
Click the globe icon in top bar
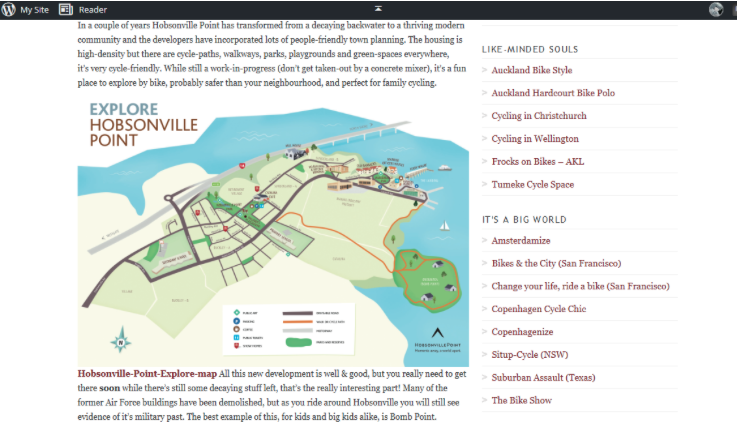[716, 9]
